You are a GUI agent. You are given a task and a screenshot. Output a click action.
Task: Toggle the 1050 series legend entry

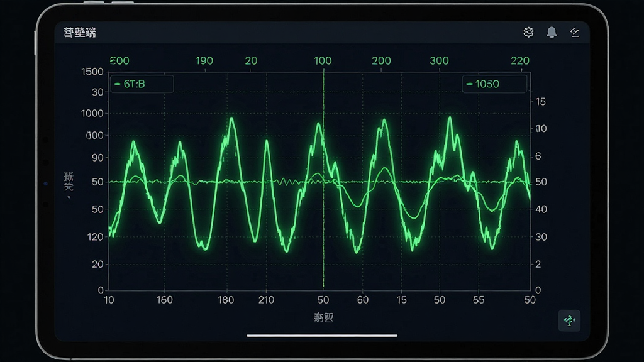pos(494,84)
